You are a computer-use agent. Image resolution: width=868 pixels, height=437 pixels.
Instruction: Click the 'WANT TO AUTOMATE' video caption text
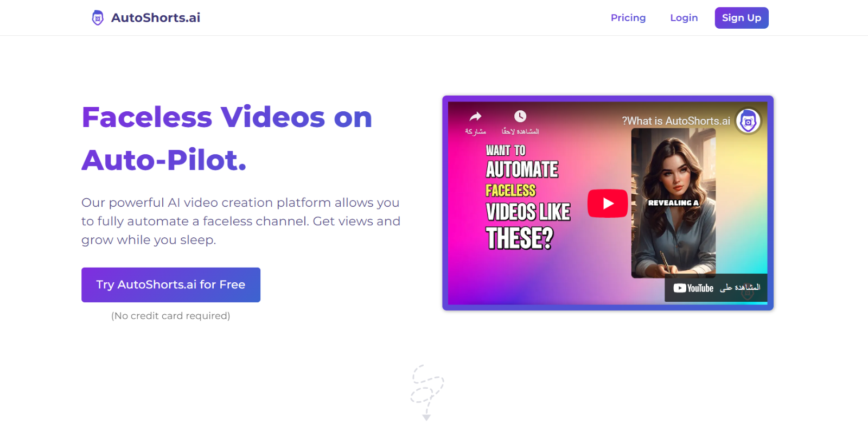tap(522, 162)
